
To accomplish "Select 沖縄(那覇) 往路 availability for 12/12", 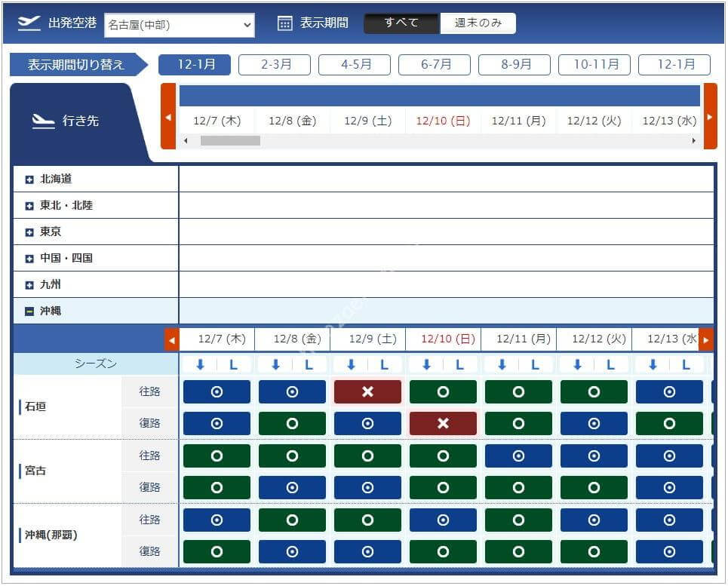I will pos(594,520).
